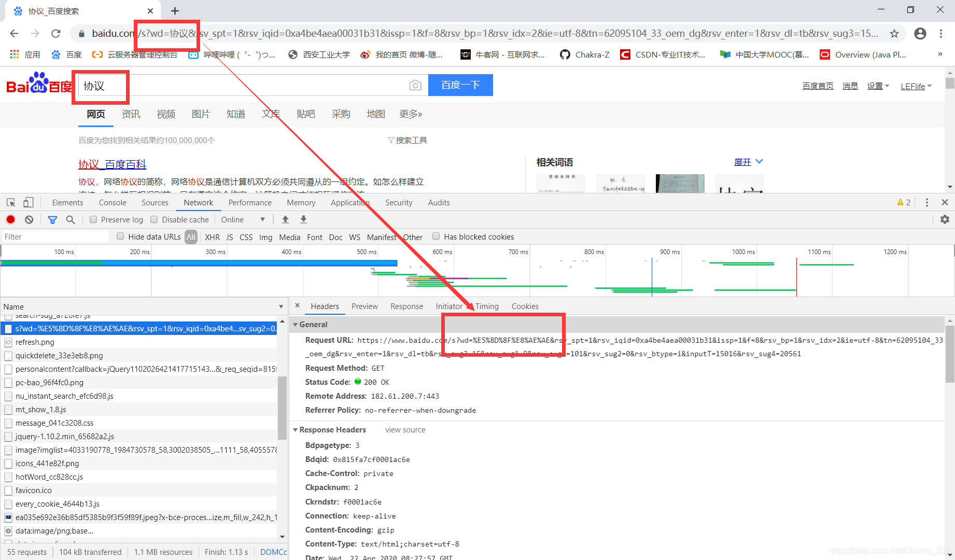
Task: Reload the page with the refresh icon
Action: coord(56,34)
